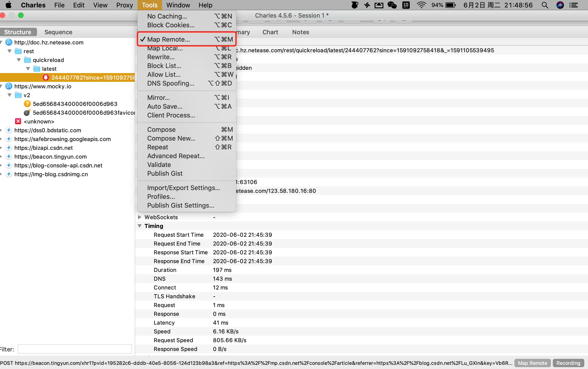Click the battery status icon
Image resolution: width=588 pixels, height=369 pixels.
[x=450, y=5]
